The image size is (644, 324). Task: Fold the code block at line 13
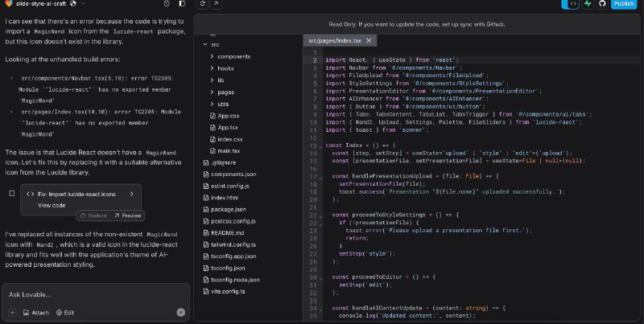click(320, 146)
